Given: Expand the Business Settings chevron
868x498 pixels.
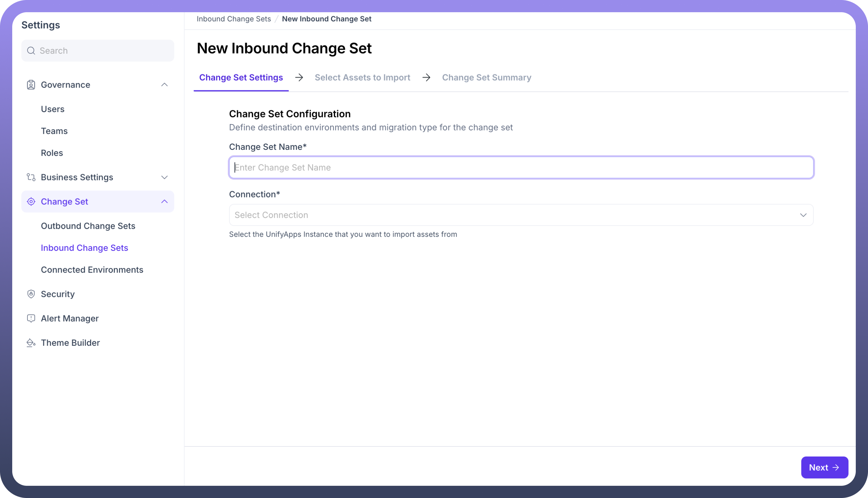Looking at the screenshot, I should (x=164, y=177).
